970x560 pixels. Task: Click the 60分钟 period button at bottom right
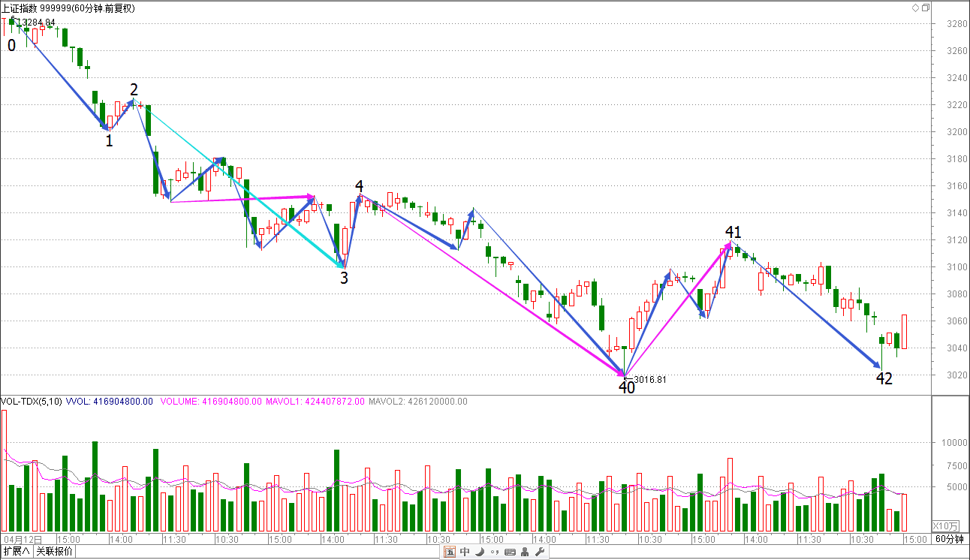pos(950,539)
